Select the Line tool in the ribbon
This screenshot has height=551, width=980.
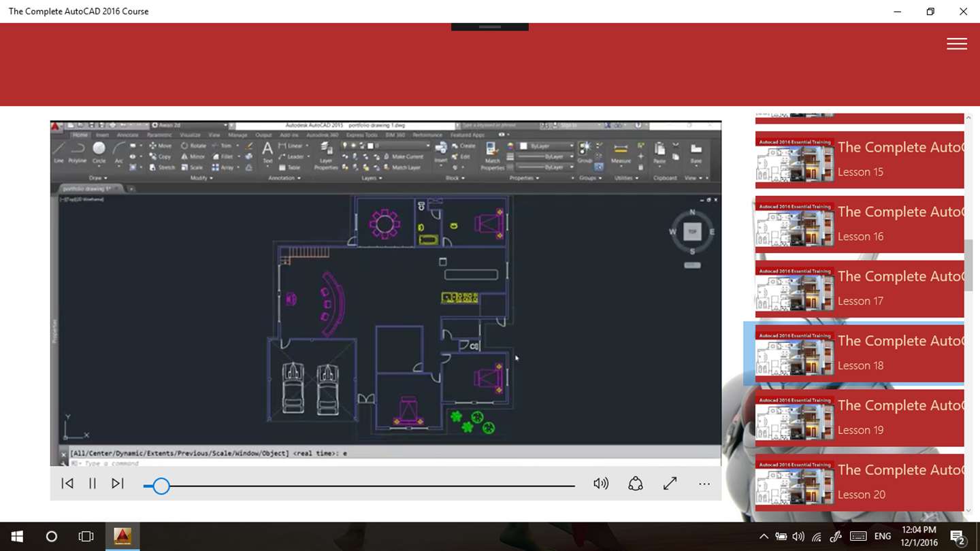tap(60, 153)
